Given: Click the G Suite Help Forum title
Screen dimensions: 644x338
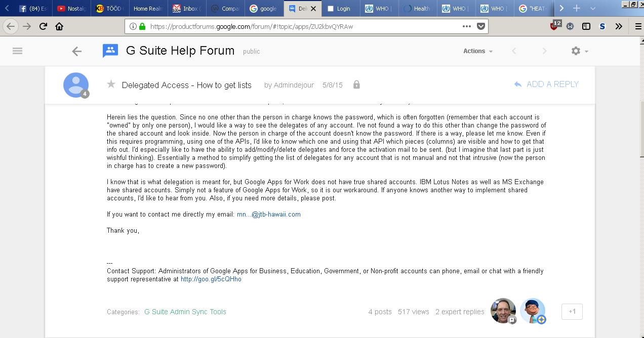Looking at the screenshot, I should (x=180, y=51).
